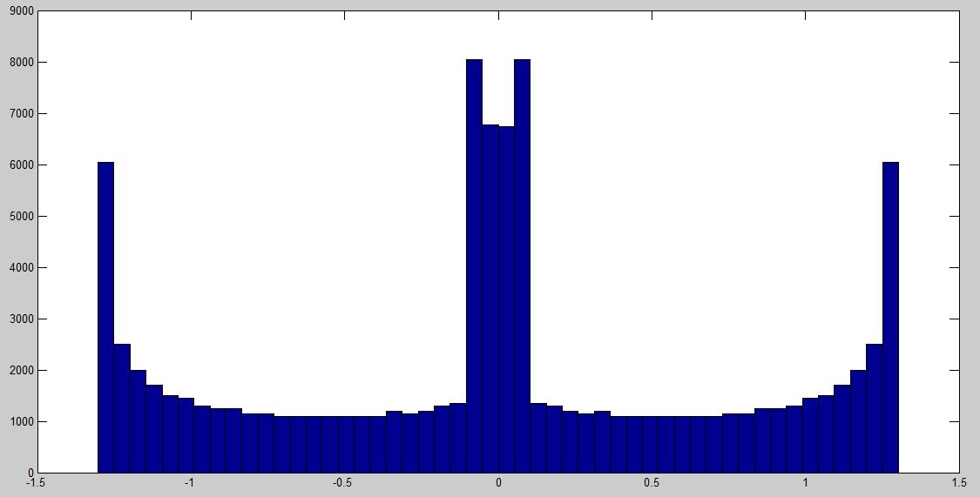Click the y-axis label 7000
This screenshot has width=980, height=497.
point(22,114)
